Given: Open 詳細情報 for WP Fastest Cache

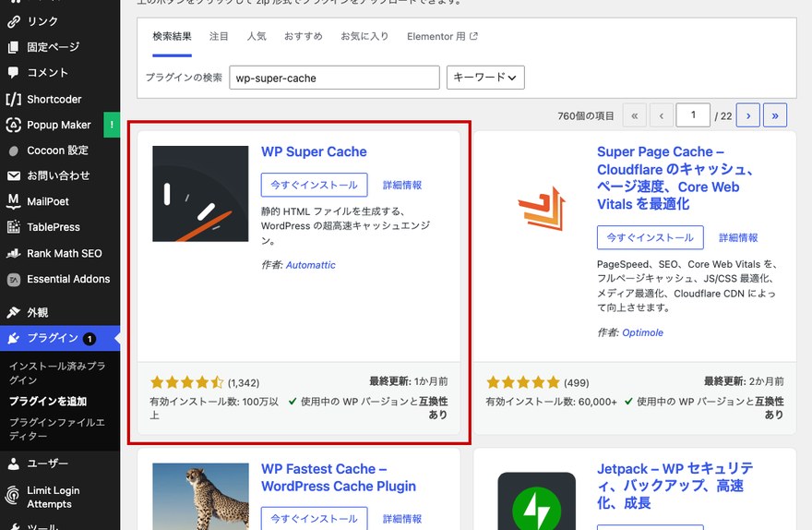Looking at the screenshot, I should (x=402, y=519).
